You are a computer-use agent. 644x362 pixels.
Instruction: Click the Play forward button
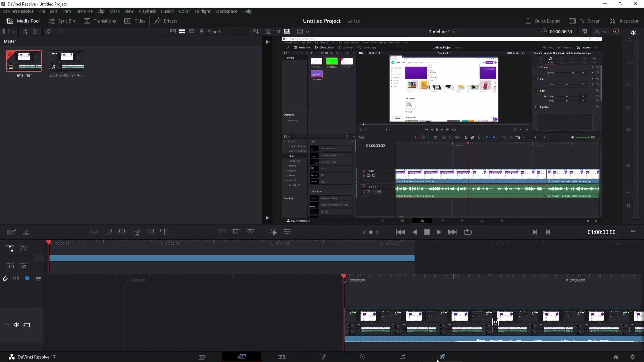tap(439, 232)
